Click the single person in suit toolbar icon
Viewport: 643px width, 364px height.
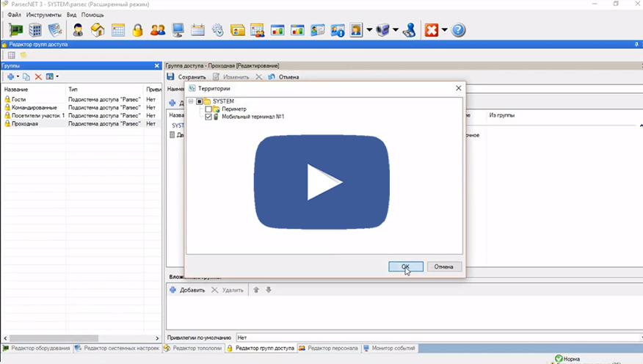coord(78,30)
